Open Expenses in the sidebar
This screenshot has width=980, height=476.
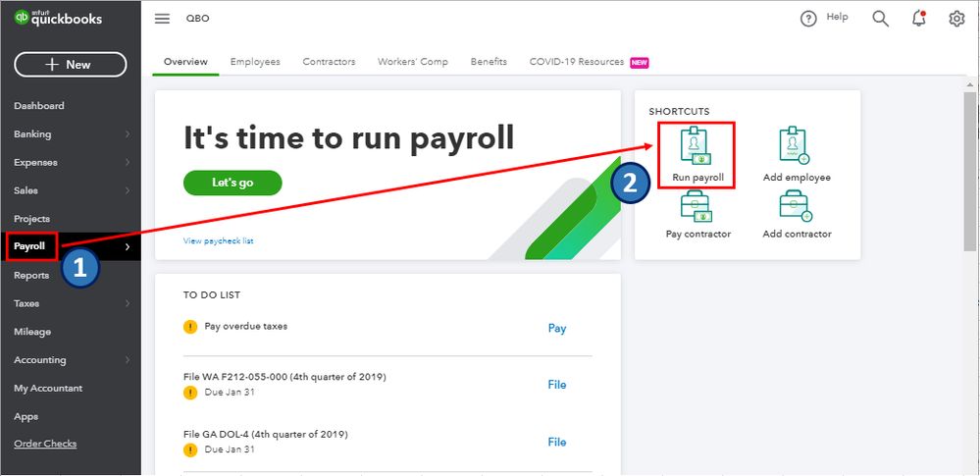[x=35, y=163]
